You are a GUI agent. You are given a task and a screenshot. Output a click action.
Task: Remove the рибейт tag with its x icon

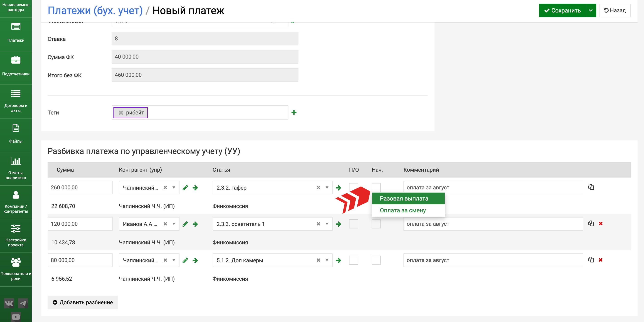pos(121,113)
